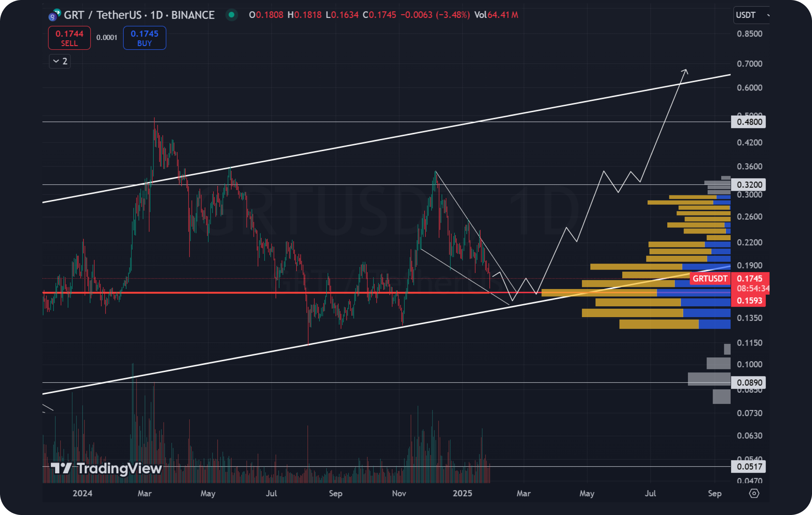Click the SELL button showing 0.1744
Viewport: 812px width, 515px height.
(69, 38)
